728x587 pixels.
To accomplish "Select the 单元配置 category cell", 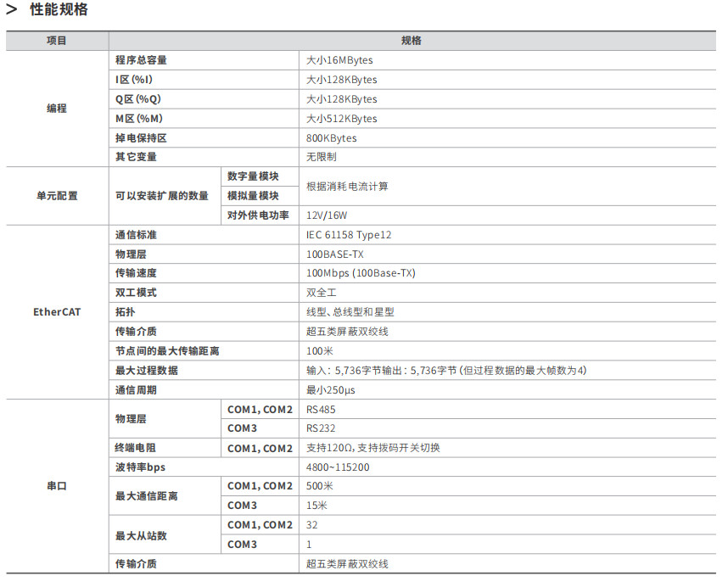I will click(57, 196).
